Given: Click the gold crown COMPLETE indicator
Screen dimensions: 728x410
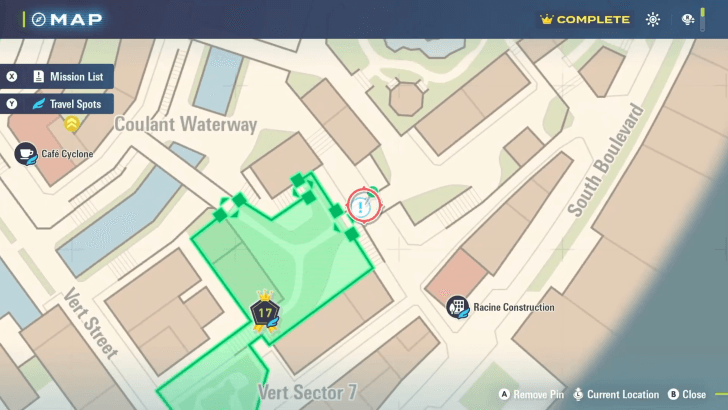Looking at the screenshot, I should pos(585,20).
